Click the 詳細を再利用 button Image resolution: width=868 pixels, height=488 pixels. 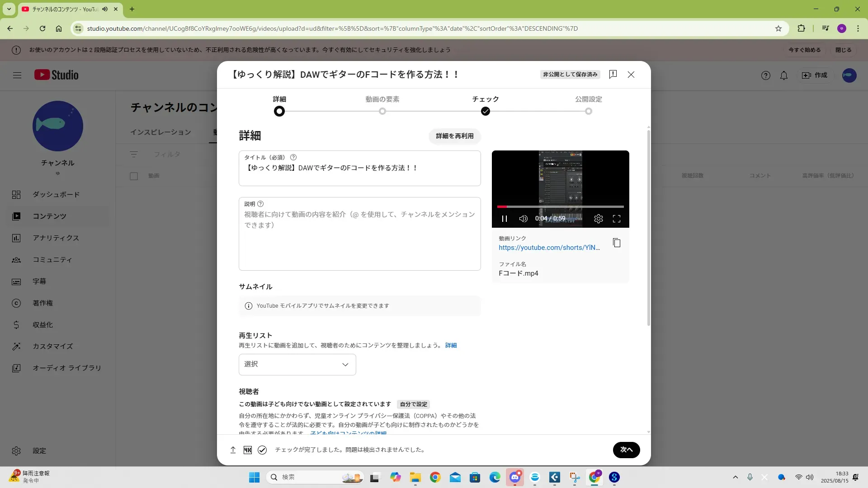(454, 136)
